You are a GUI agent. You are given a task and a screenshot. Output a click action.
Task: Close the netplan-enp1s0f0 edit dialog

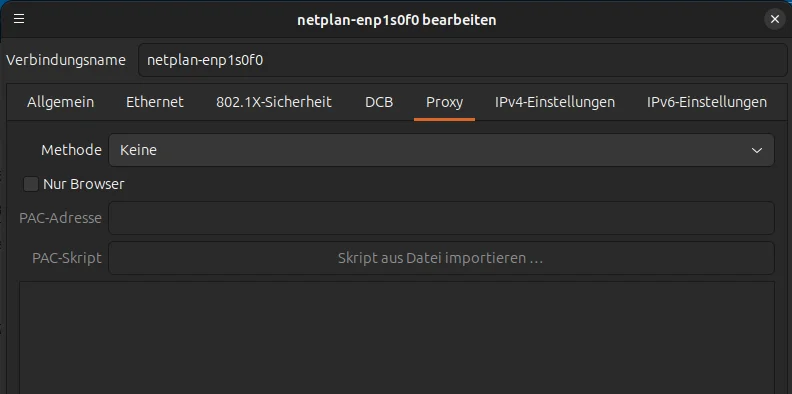(775, 20)
